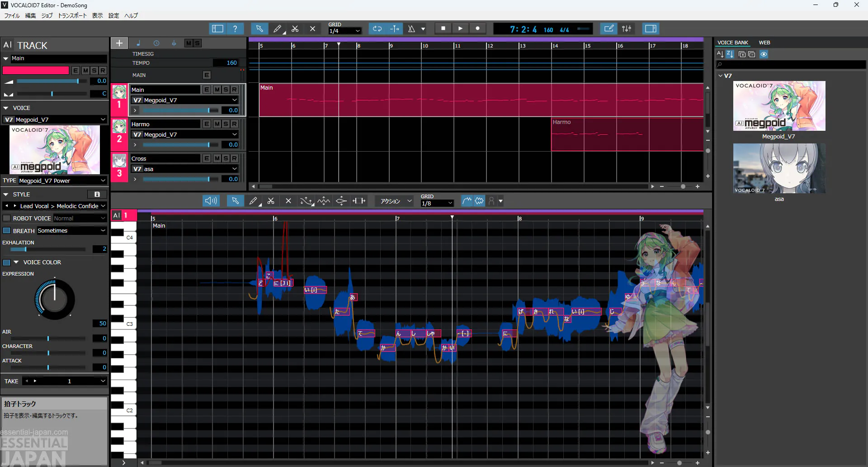868x467 pixels.
Task: Select the piano roll scissors tool
Action: click(x=271, y=201)
